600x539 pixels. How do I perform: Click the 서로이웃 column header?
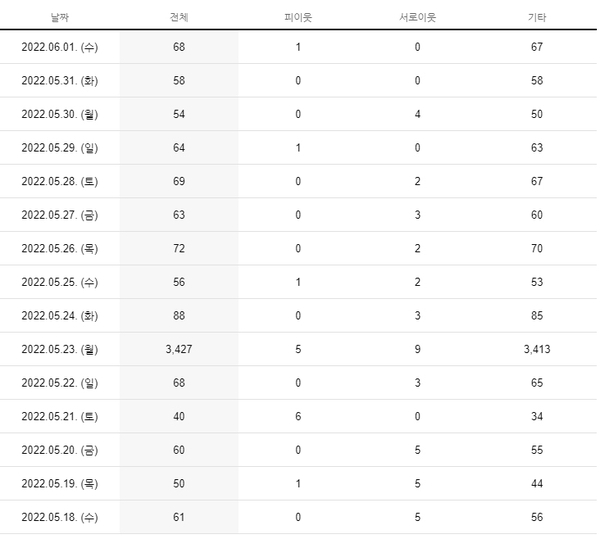pos(417,17)
